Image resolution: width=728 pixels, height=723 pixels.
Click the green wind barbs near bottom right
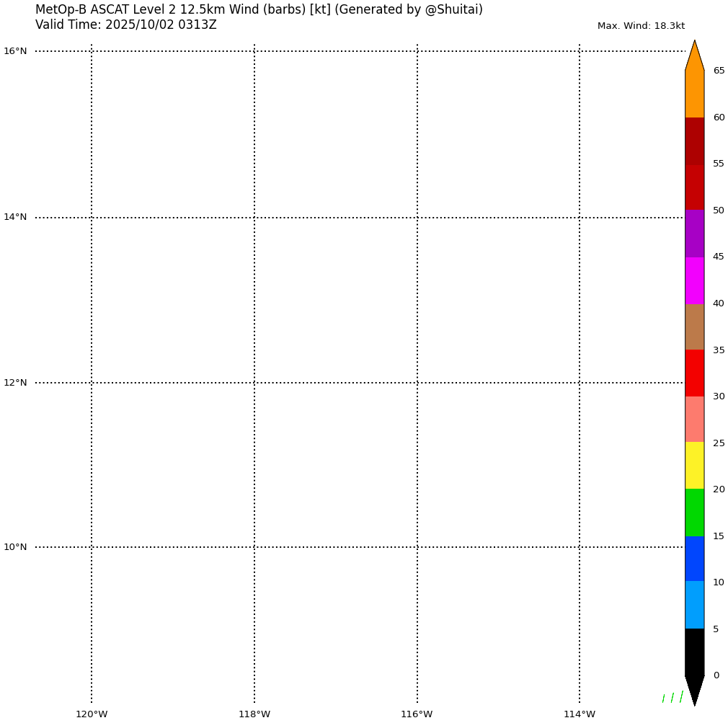(x=672, y=697)
